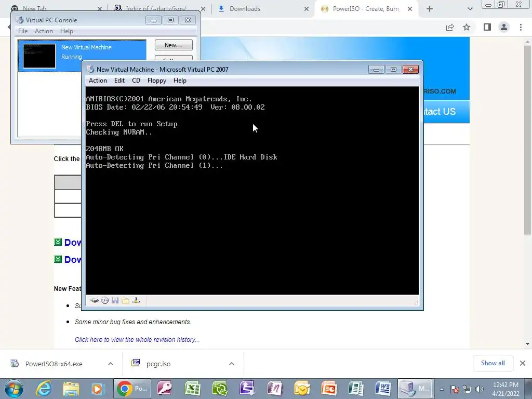This screenshot has width=532, height=399.
Task: Click network tray icon
Action: pos(467,389)
